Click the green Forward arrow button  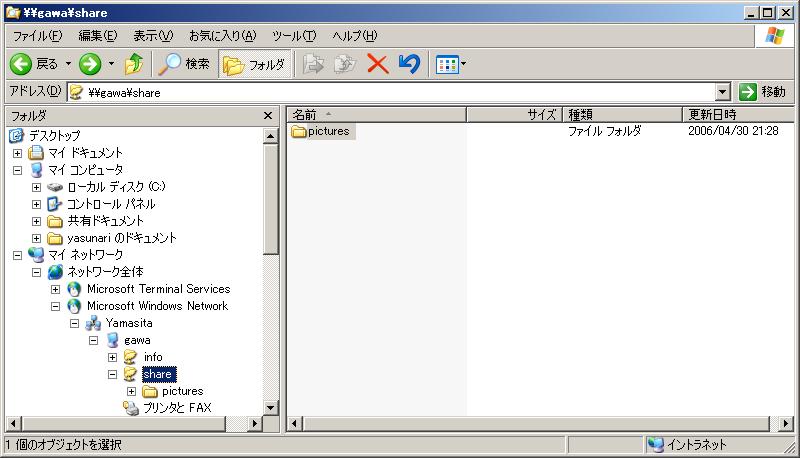click(x=90, y=64)
